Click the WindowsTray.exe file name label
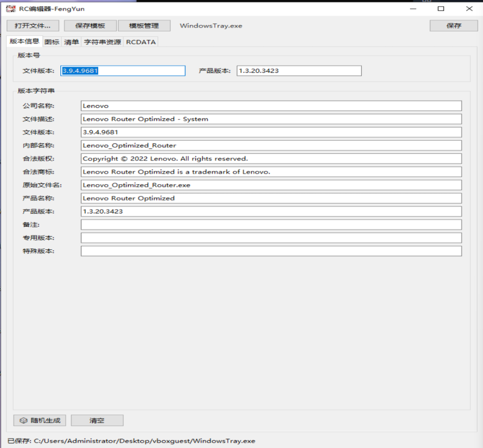This screenshot has height=448, width=483. 211,25
